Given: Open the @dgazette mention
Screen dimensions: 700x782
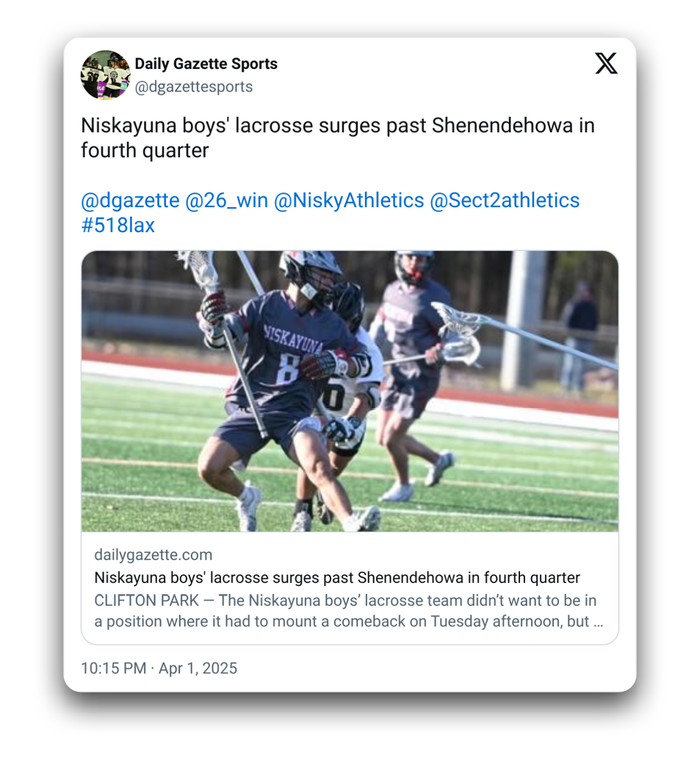Looking at the screenshot, I should [x=130, y=200].
